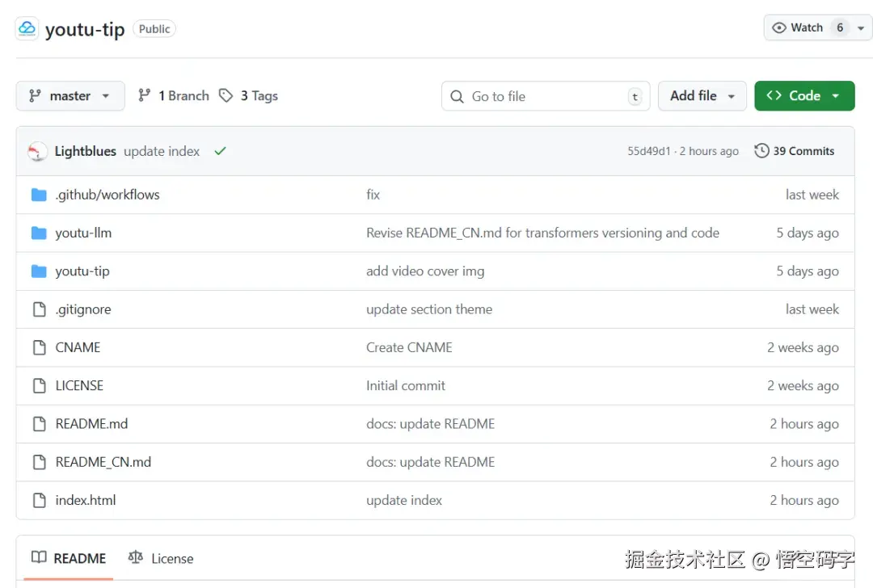The image size is (873, 588).
Task: Open the LICENSE file
Action: [79, 386]
